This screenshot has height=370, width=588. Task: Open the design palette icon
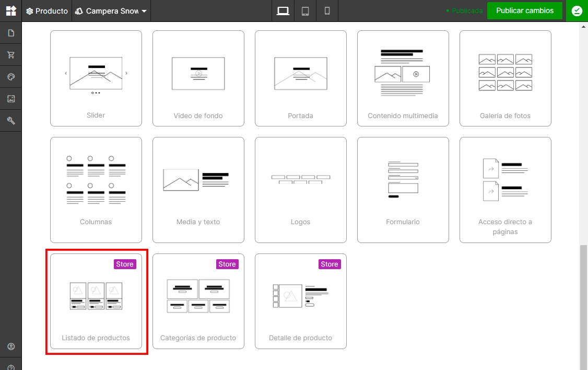(11, 77)
